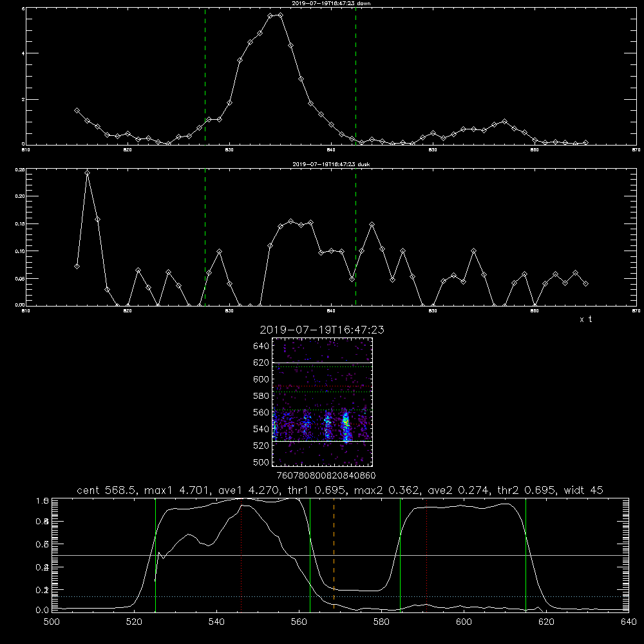
Task: Click the secondary bump peak near 857 in dawn plot
Action: click(504, 122)
